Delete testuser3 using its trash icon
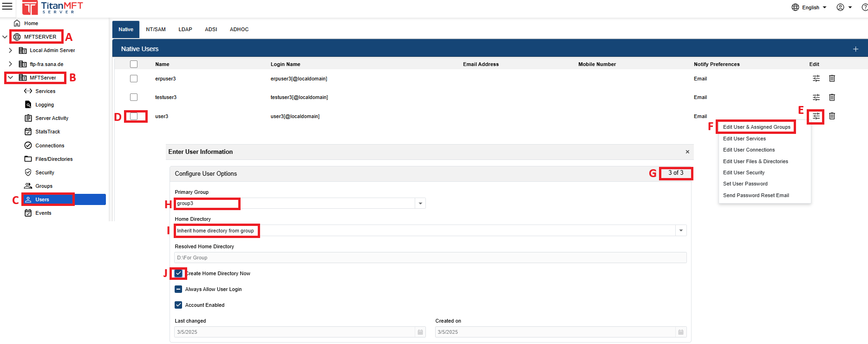Image resolution: width=868 pixels, height=344 pixels. [x=832, y=97]
